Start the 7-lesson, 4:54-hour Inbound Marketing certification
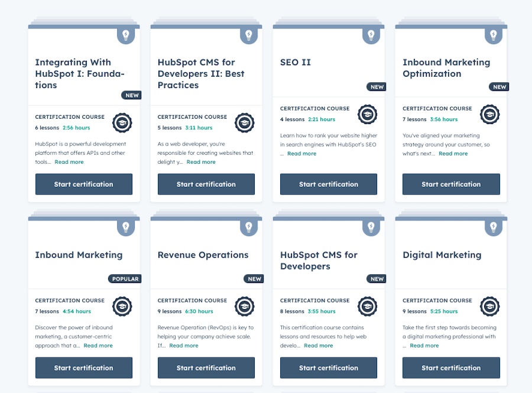This screenshot has width=532, height=393. (84, 368)
